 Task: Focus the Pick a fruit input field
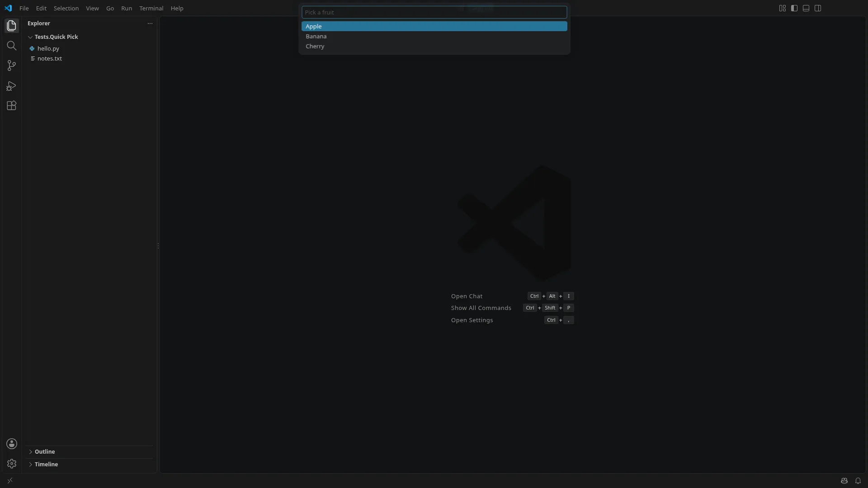[x=434, y=12]
